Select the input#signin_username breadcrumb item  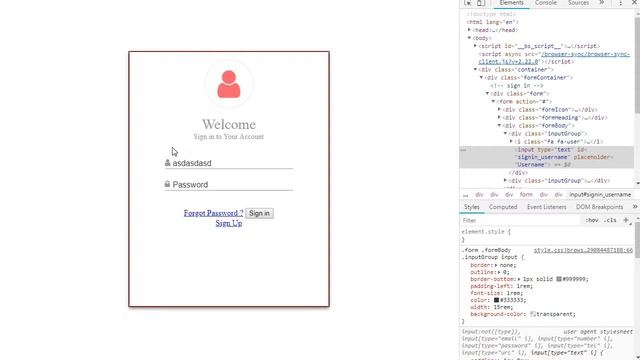click(600, 195)
